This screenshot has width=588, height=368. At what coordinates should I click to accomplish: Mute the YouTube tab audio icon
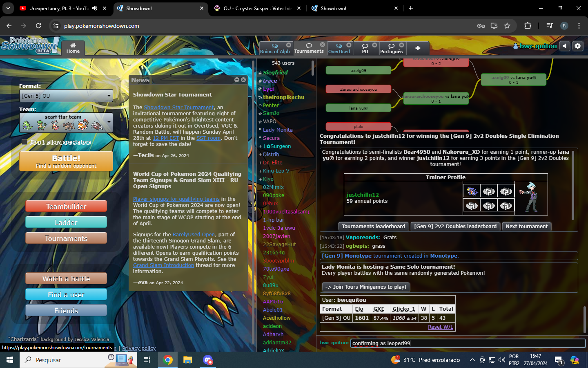point(95,8)
